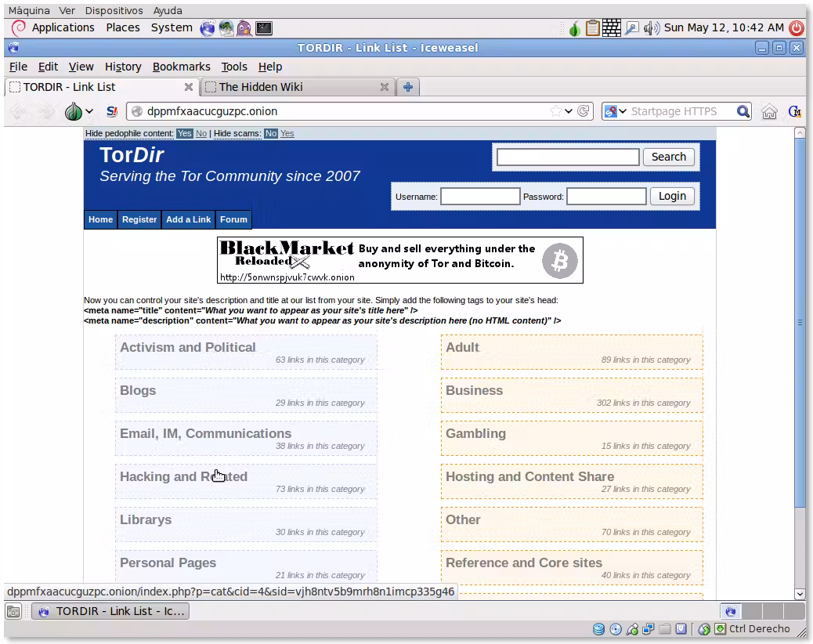This screenshot has width=813, height=644.
Task: Click VirtualBox optical disc status icon
Action: (616, 629)
